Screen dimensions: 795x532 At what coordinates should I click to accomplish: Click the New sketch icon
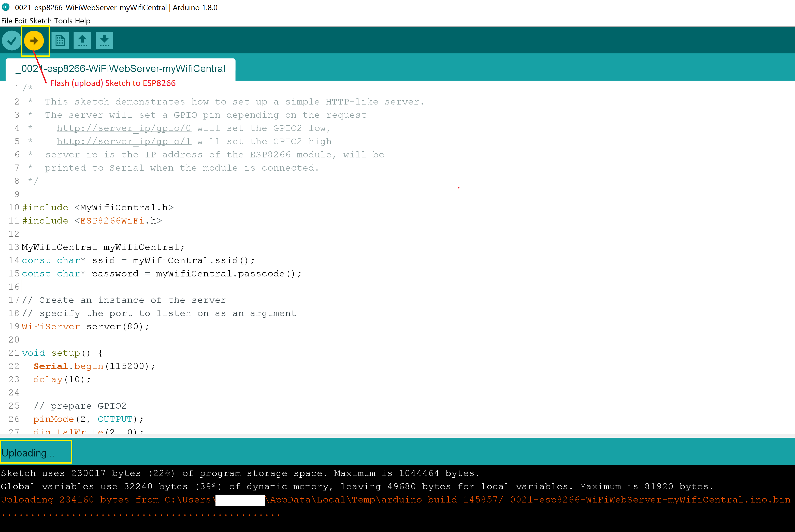coord(60,41)
